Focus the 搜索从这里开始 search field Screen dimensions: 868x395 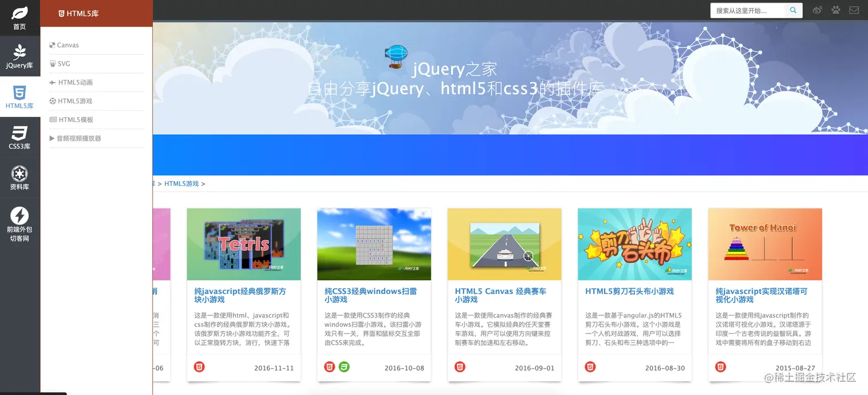tap(748, 10)
